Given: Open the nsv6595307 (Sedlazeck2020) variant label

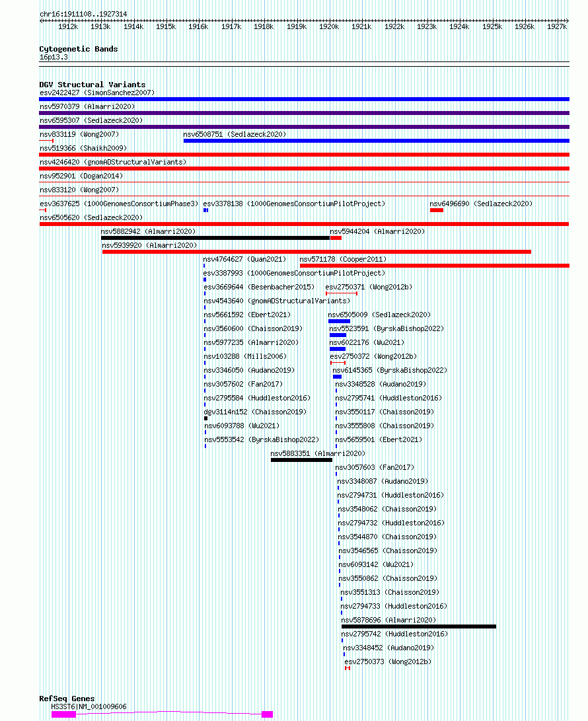Looking at the screenshot, I should (x=91, y=120).
